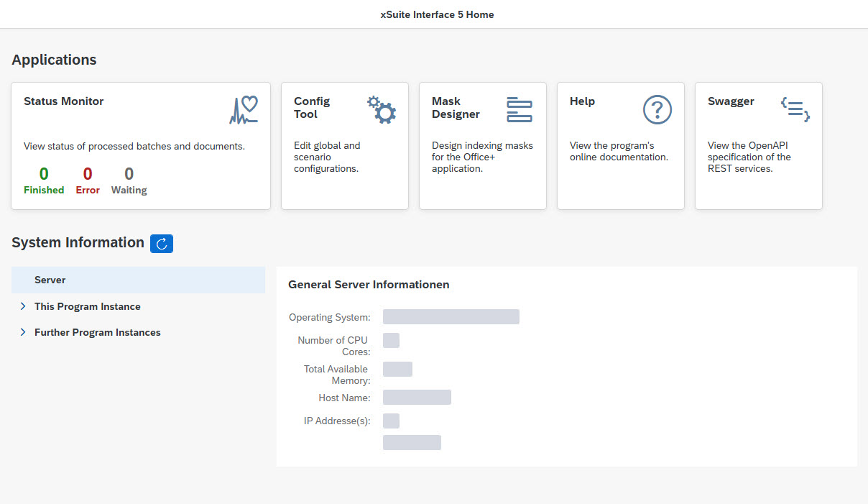Viewport: 868px width, 504px height.
Task: Open Swagger via the OpenAPI description text
Action: (749, 157)
